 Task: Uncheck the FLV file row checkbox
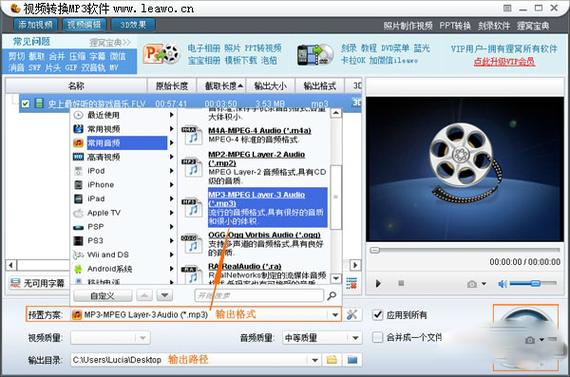point(25,104)
